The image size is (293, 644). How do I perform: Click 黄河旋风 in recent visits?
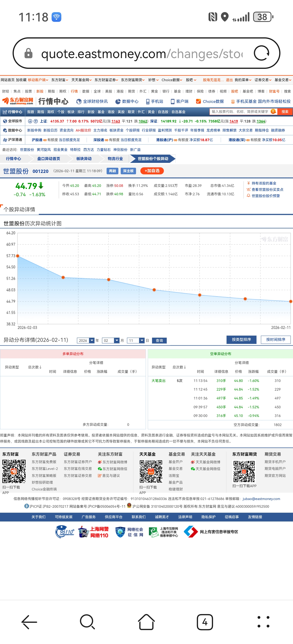[44, 150]
